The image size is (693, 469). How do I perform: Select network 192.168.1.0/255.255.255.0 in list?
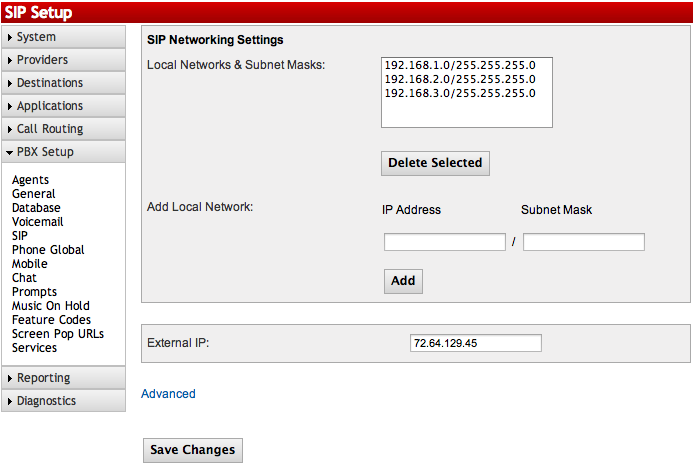pos(460,65)
